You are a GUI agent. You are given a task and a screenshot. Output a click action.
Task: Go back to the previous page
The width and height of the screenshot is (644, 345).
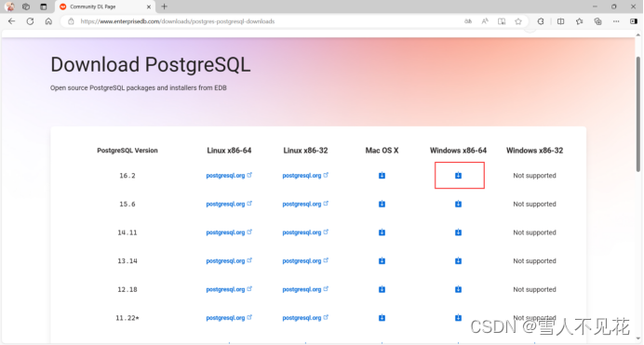[11, 21]
